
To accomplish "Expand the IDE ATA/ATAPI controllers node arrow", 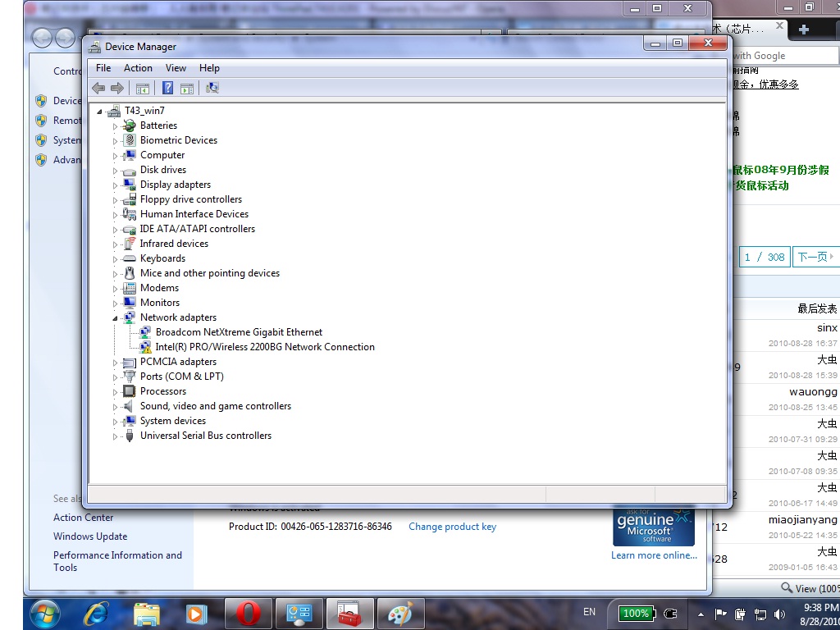I will pyautogui.click(x=115, y=230).
